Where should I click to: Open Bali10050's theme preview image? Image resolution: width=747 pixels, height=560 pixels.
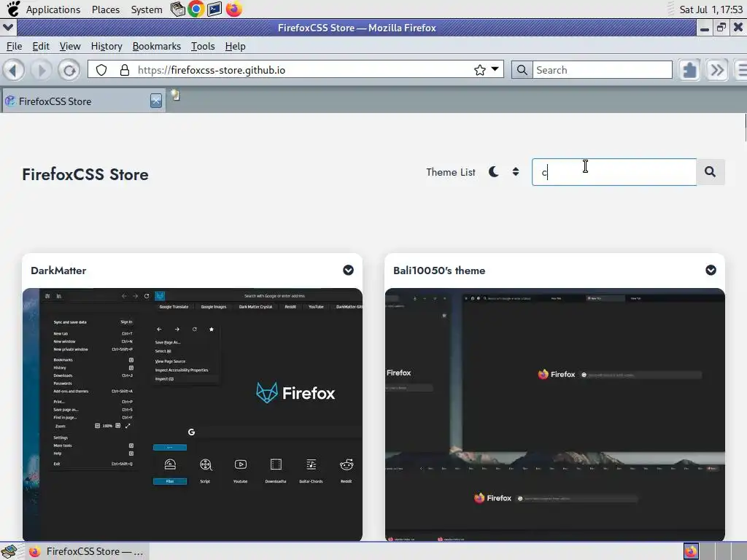(555, 414)
